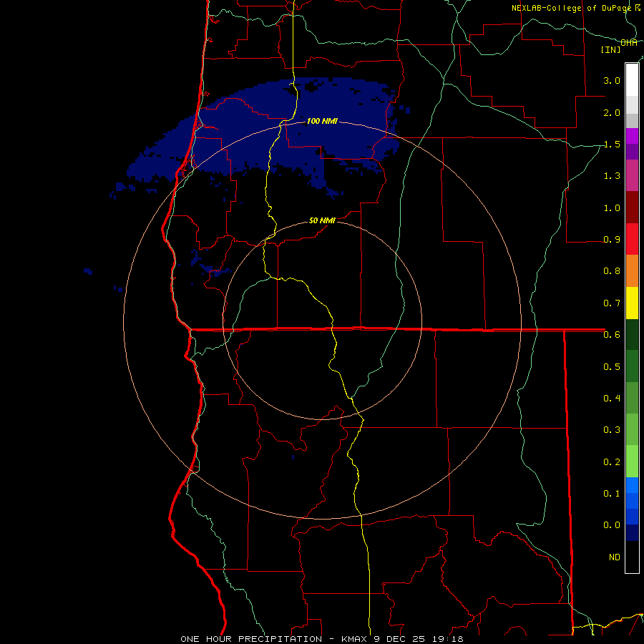Click the 0.3 legend value
644x644 pixels.
coord(612,429)
